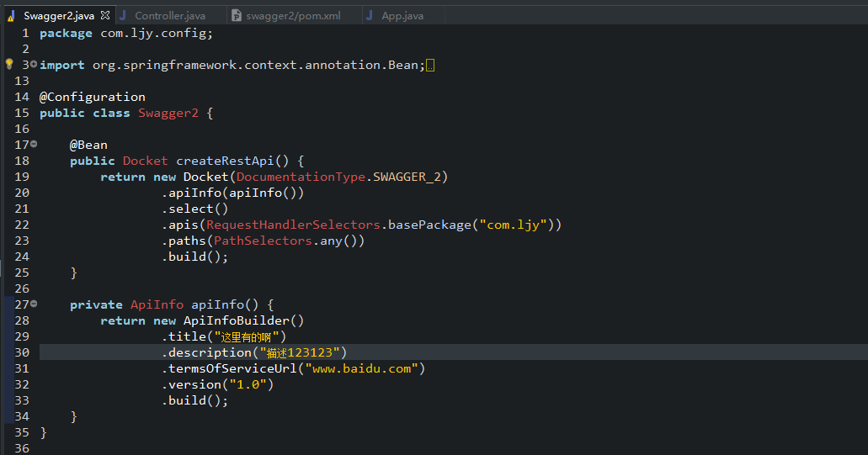Click the @Configuration annotation

point(93,97)
